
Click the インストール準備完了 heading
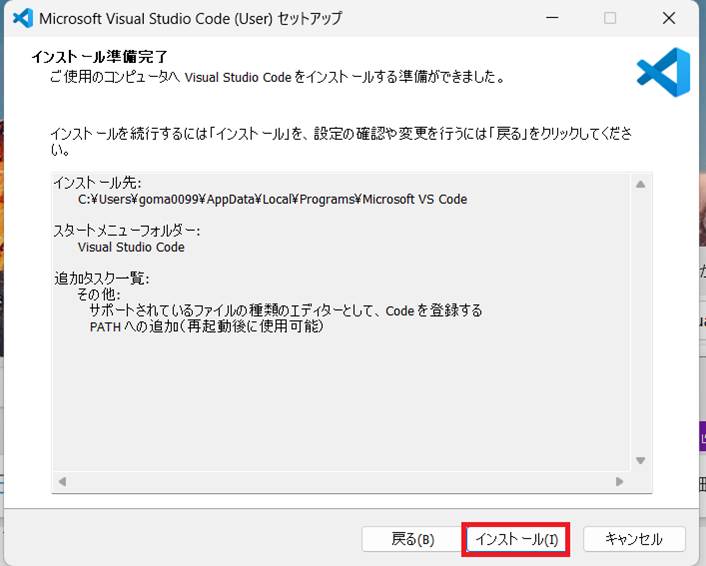pyautogui.click(x=99, y=57)
